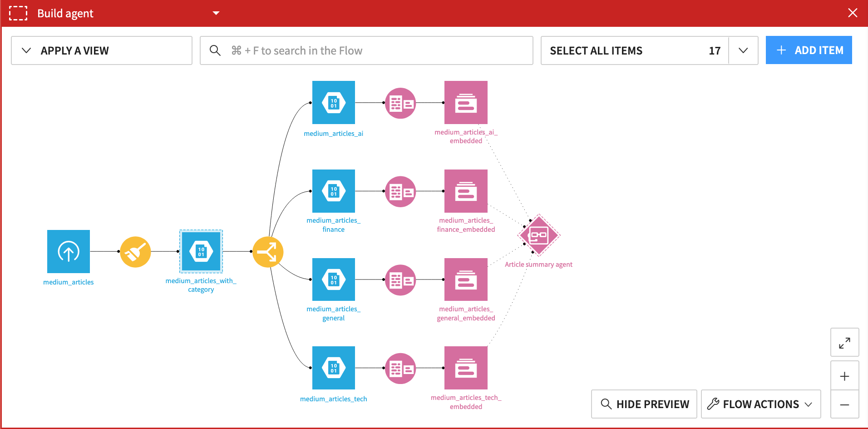Screen dimensions: 868x429
Task: Open the Article summary agent node
Action: click(538, 235)
